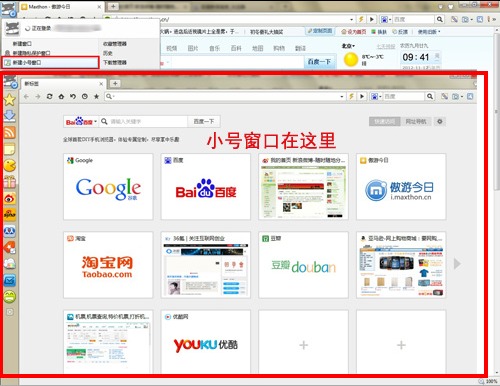Open the yellow sticky-note sidebar icon
Screen dimensions: 500x386
(x=10, y=149)
